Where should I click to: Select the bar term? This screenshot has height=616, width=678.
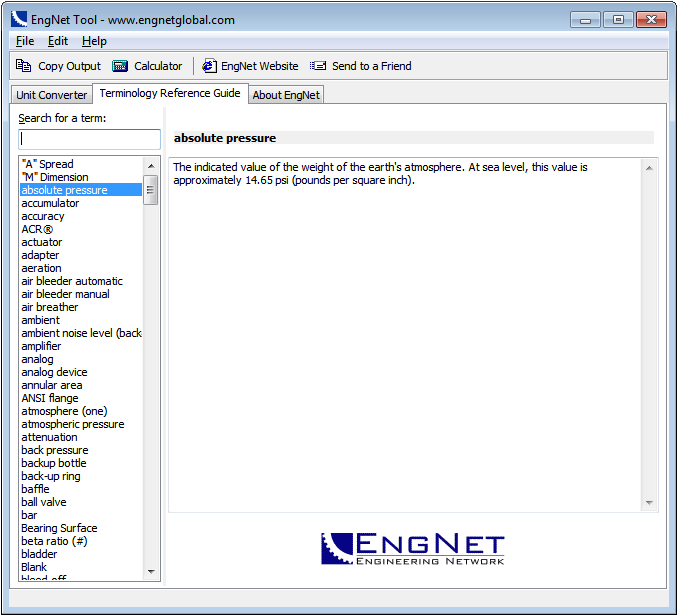click(81, 515)
